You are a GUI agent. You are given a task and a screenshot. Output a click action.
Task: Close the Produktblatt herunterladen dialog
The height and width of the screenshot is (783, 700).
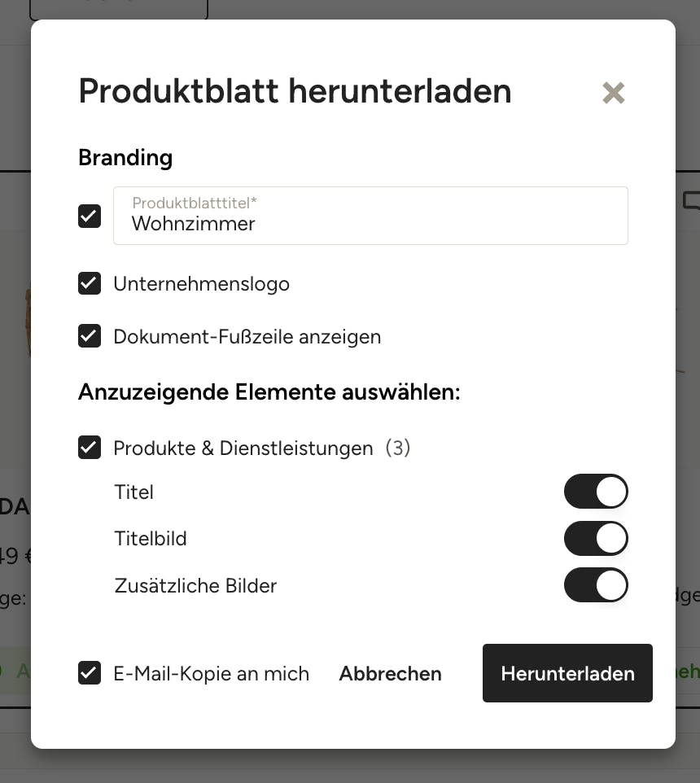(x=613, y=93)
